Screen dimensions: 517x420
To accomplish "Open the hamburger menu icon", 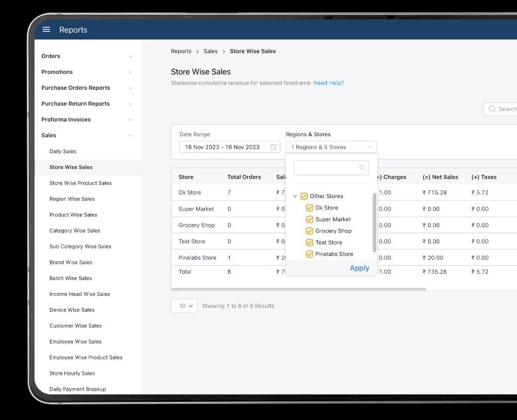I will [46, 30].
